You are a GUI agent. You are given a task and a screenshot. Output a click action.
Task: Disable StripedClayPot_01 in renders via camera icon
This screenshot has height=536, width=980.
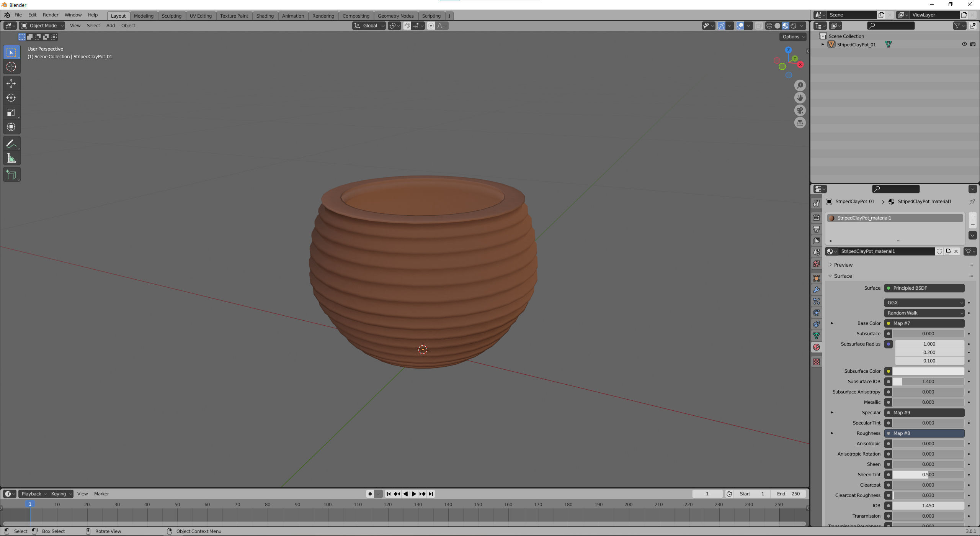pyautogui.click(x=973, y=44)
